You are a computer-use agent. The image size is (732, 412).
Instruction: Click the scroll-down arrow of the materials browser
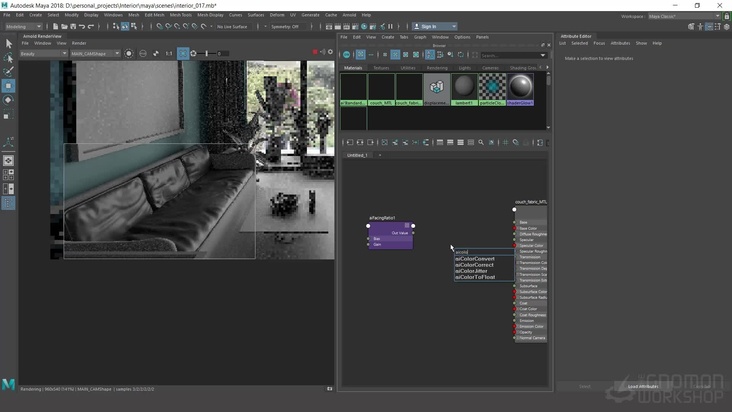pyautogui.click(x=548, y=127)
